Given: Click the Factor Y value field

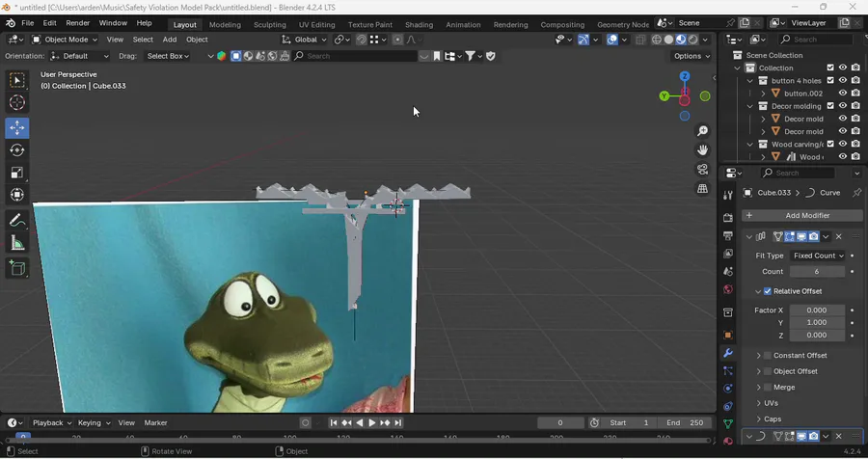Looking at the screenshot, I should 817,322.
